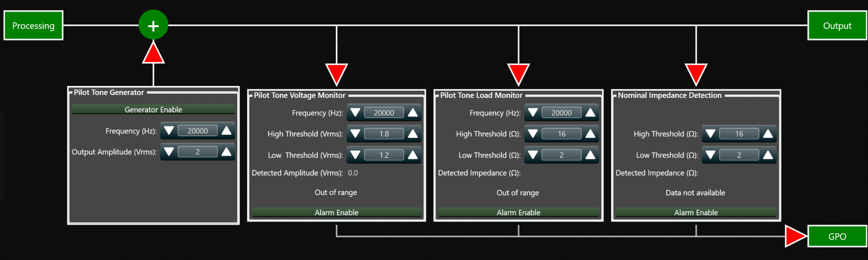
Task: Toggle Nominal Impedance Detection Alarm Enable
Action: click(696, 212)
